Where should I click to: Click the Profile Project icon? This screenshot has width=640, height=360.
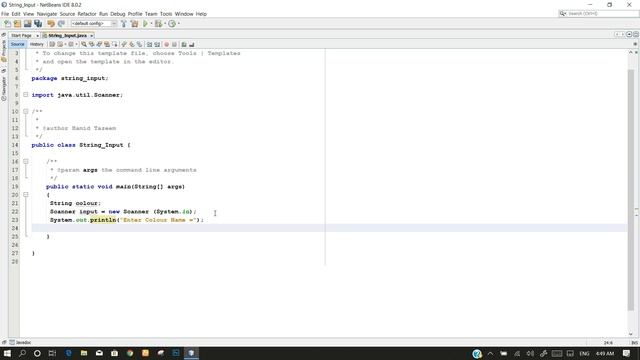pyautogui.click(x=172, y=24)
